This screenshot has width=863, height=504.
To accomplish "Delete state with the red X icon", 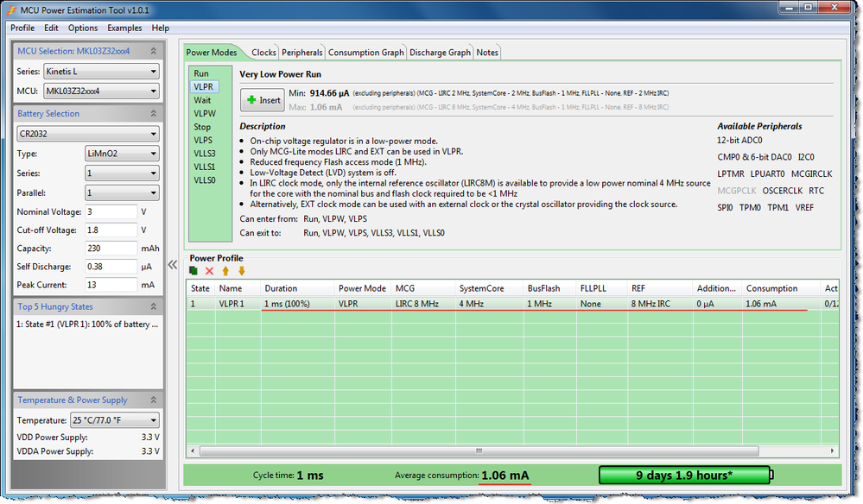I will coord(209,271).
